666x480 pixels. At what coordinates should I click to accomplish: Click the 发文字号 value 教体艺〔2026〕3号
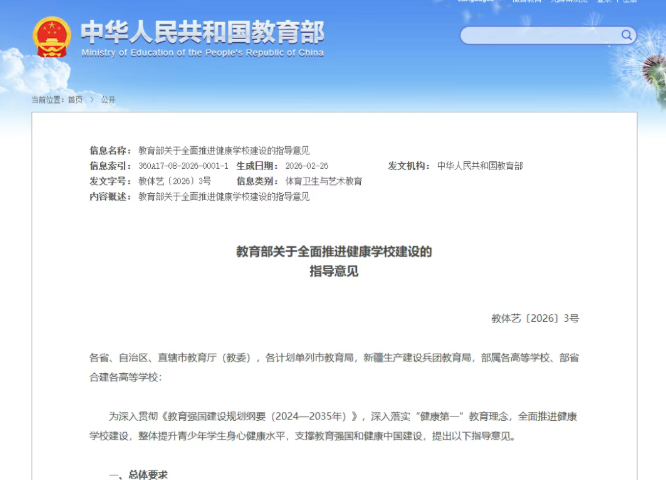point(174,181)
